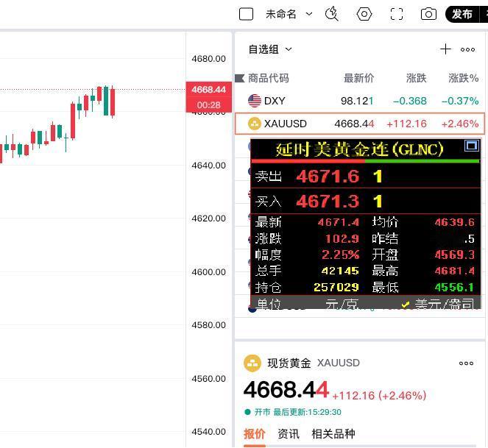Click the 4680.00 price axis label
Image resolution: width=488 pixels, height=448 pixels.
click(208, 59)
